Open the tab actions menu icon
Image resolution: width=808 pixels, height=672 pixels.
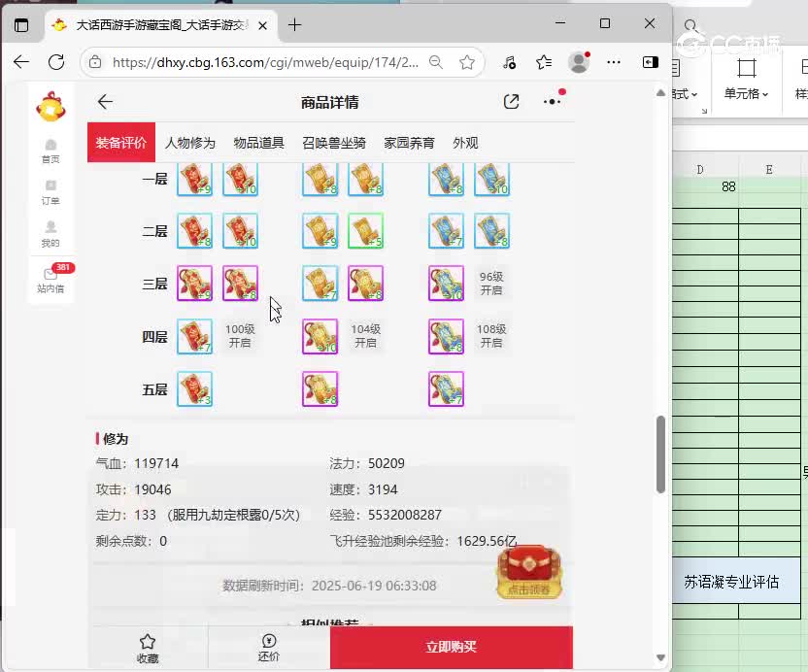[21, 24]
